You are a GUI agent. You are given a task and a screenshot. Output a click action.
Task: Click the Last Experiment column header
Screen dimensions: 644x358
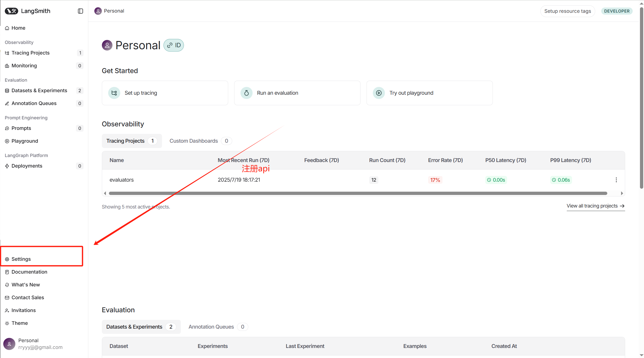[305, 346]
